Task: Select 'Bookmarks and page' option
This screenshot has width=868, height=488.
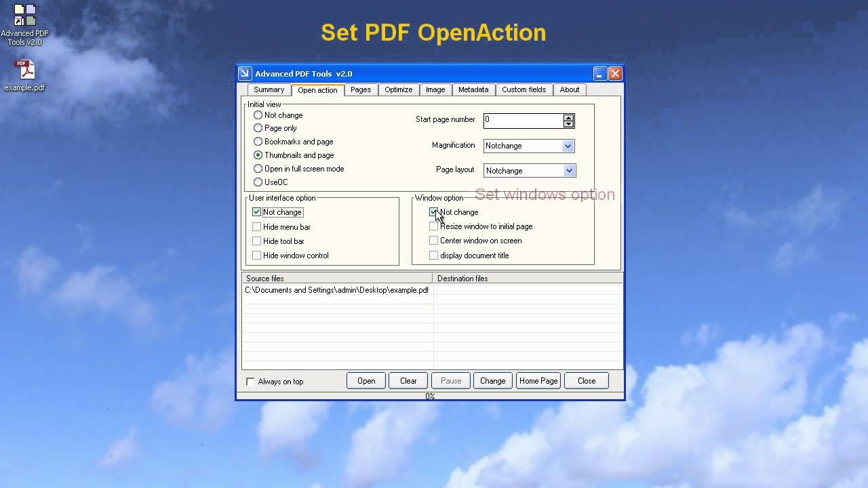Action: pos(258,142)
